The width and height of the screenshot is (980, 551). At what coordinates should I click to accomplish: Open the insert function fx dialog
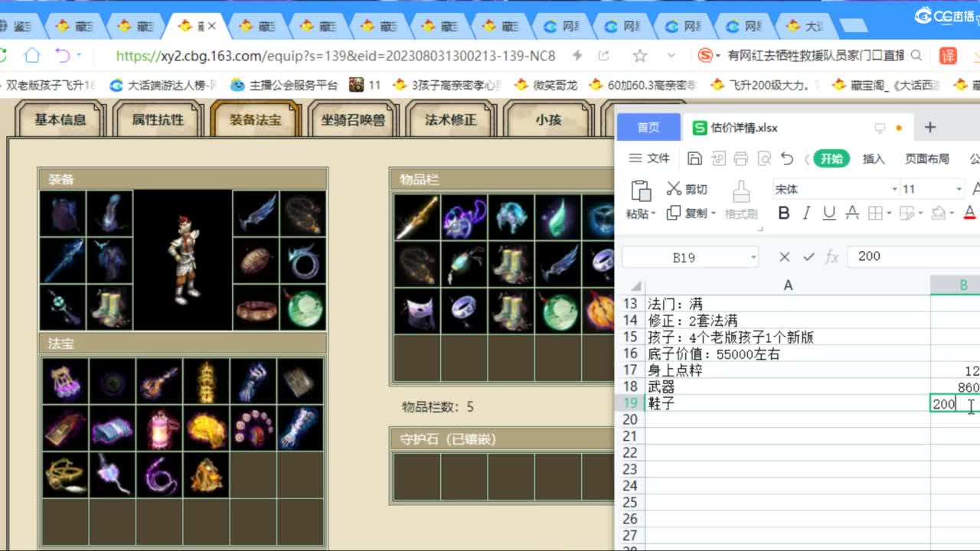pyautogui.click(x=832, y=257)
